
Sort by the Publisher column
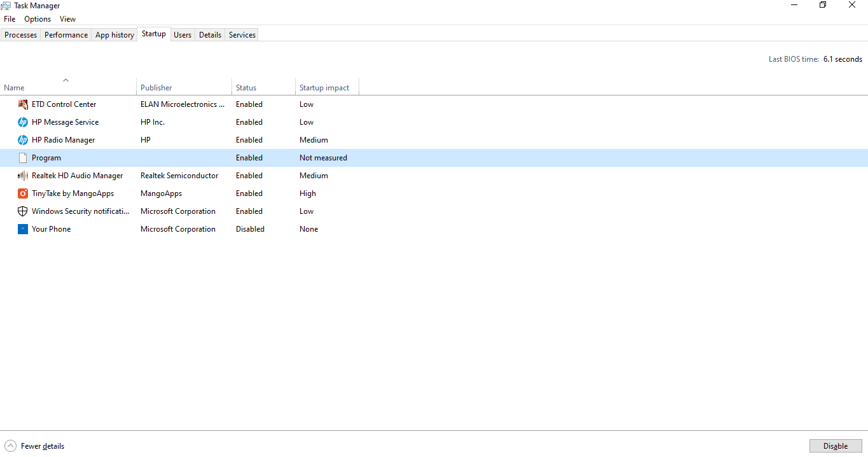click(156, 87)
